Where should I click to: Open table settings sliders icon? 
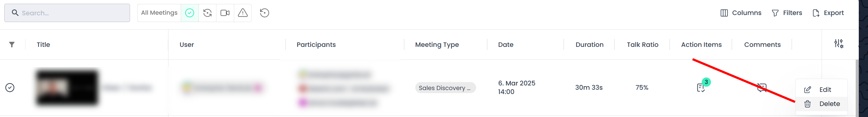point(839,43)
